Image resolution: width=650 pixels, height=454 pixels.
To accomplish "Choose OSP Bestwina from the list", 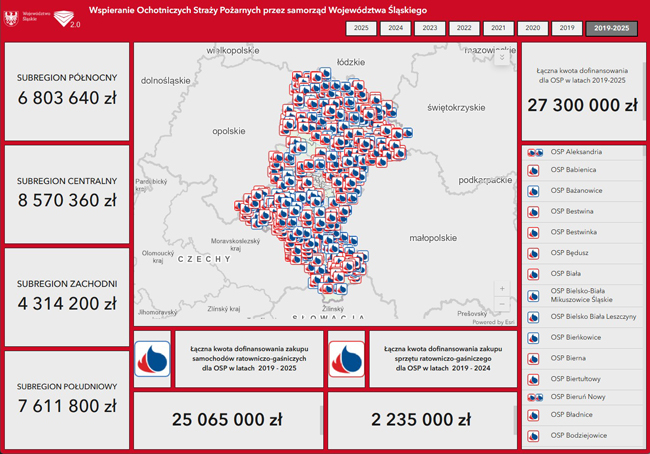I will point(582,211).
